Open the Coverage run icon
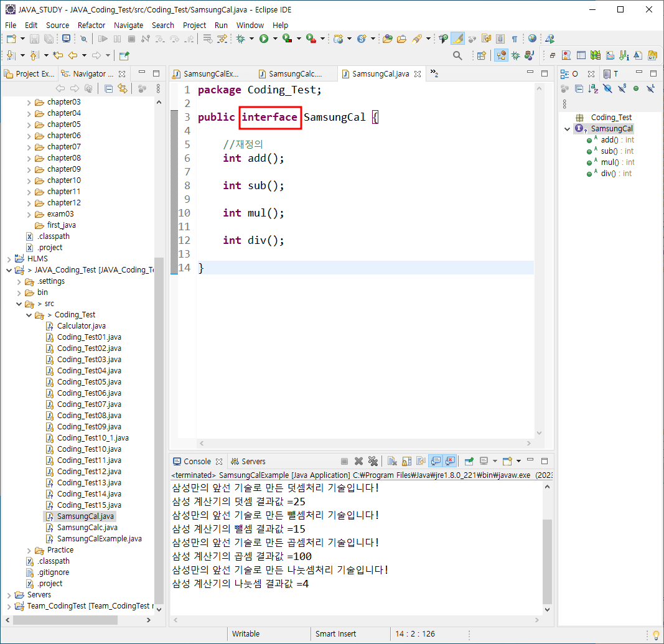Viewport: 664px width, 644px height. 287,39
